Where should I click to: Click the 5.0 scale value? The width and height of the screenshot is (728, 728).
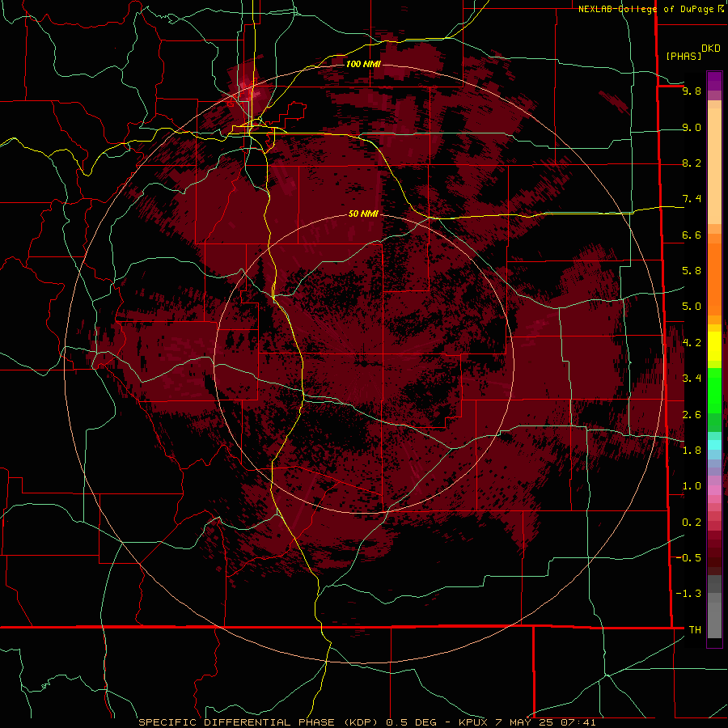pos(692,307)
